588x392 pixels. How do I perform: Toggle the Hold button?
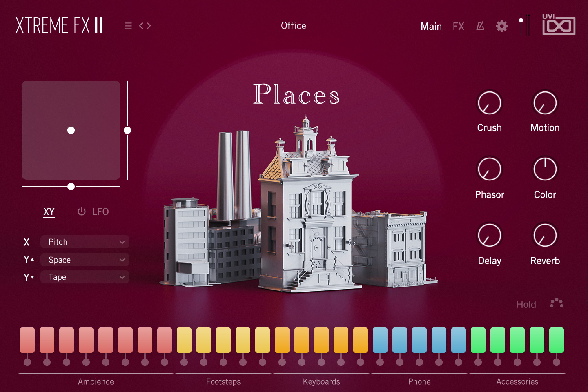526,304
